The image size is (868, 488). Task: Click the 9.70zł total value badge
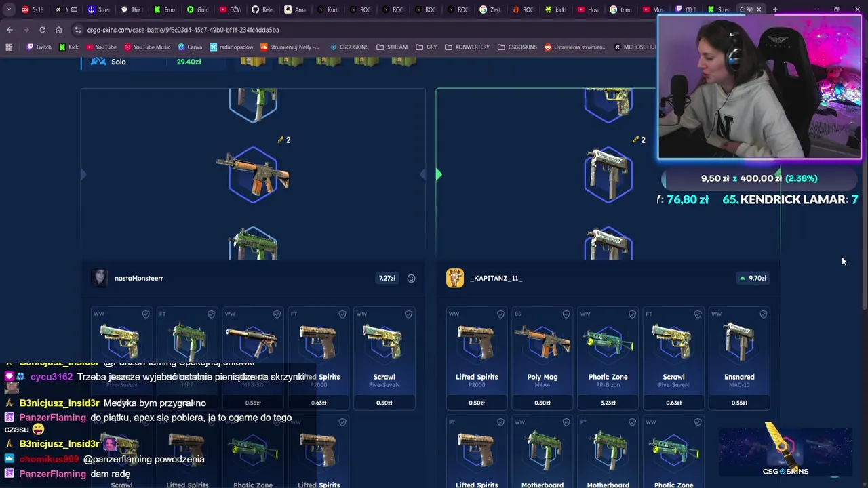[x=753, y=278]
